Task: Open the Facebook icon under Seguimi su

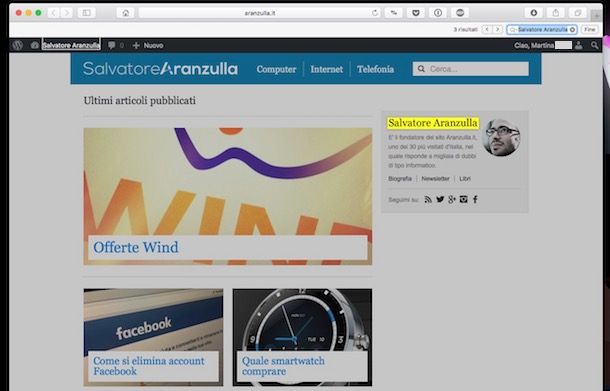Action: (x=475, y=199)
